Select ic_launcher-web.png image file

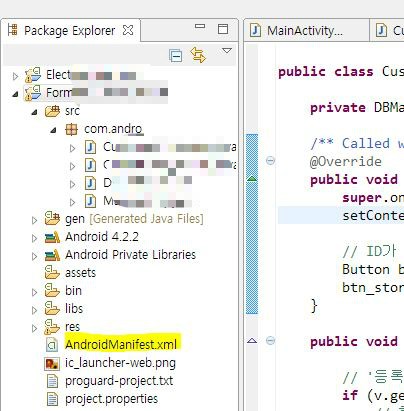tap(120, 363)
